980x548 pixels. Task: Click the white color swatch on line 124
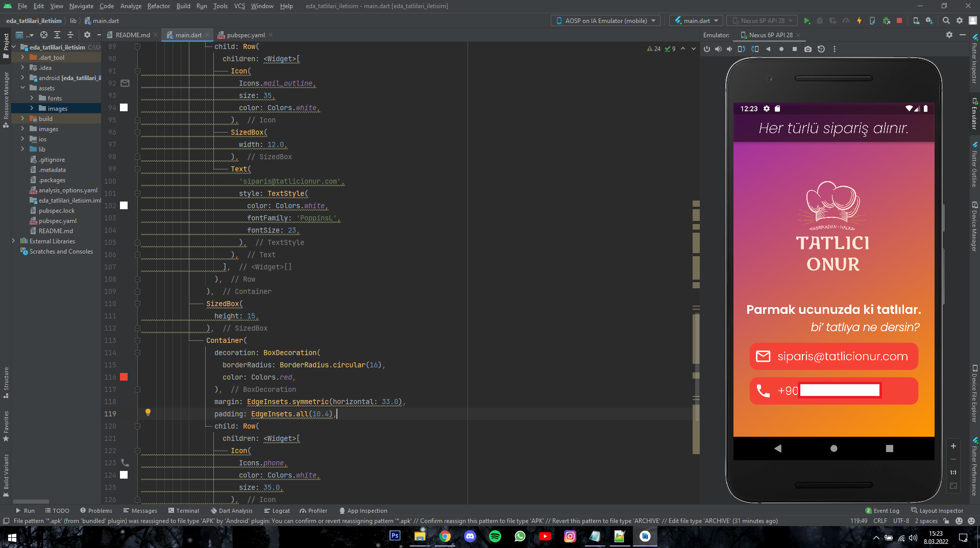click(x=124, y=475)
